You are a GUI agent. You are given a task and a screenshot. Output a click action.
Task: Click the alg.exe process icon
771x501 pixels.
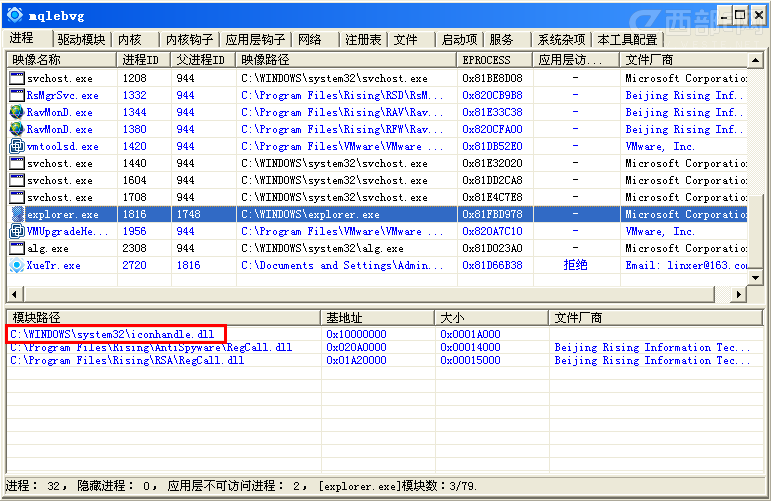point(16,248)
